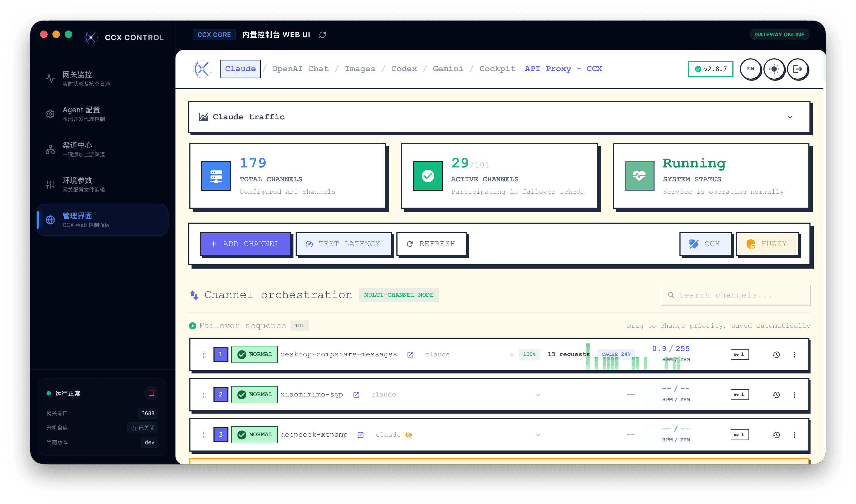Expand the deepseek-xtpamp row chevron
Viewport: 856px width, 504px height.
tap(538, 435)
